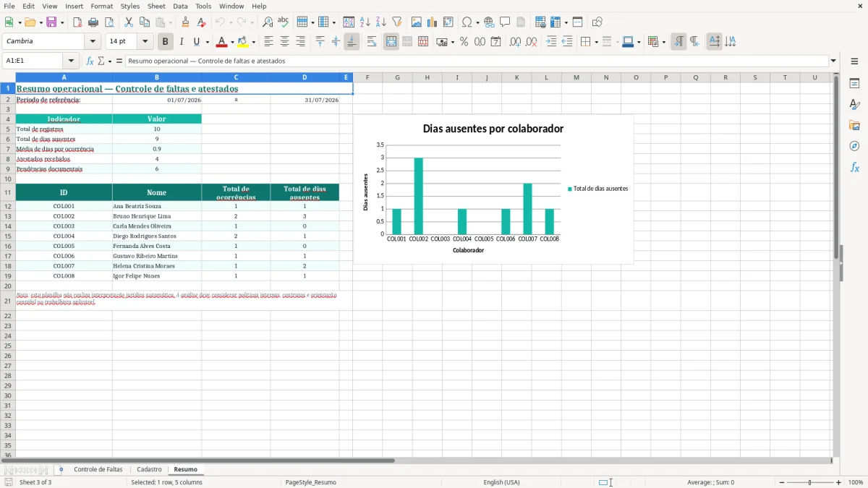
Task: Toggle Align Bottom button
Action: tap(352, 42)
